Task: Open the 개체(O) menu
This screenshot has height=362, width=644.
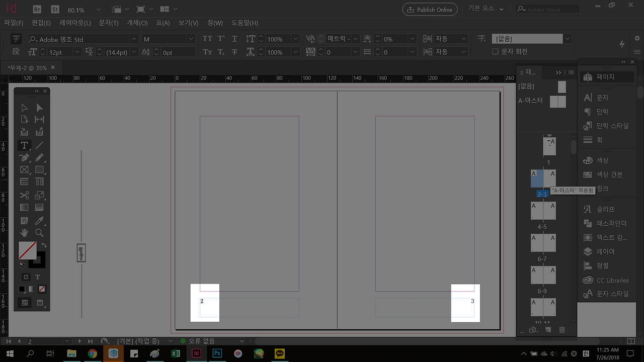Action: click(137, 23)
